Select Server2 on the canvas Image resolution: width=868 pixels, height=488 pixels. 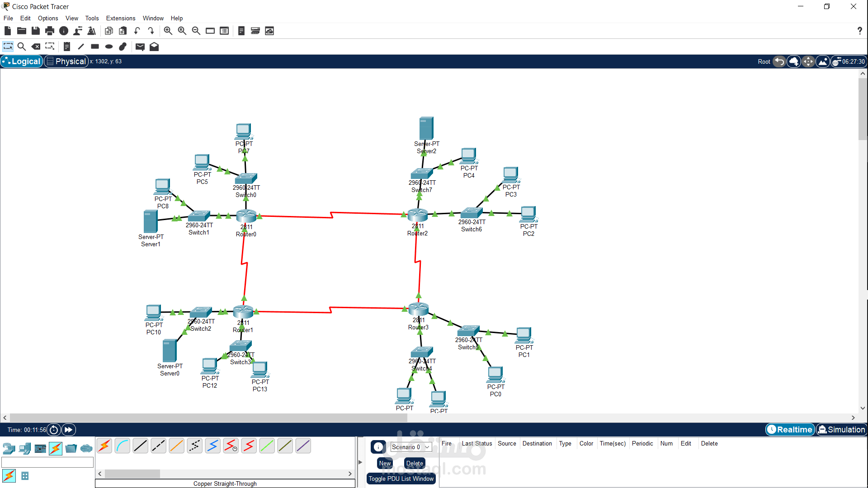click(426, 128)
